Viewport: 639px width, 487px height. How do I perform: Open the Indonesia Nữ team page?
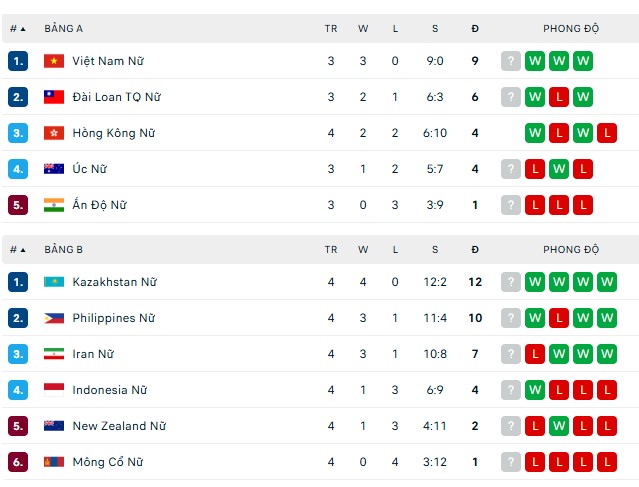pos(110,390)
